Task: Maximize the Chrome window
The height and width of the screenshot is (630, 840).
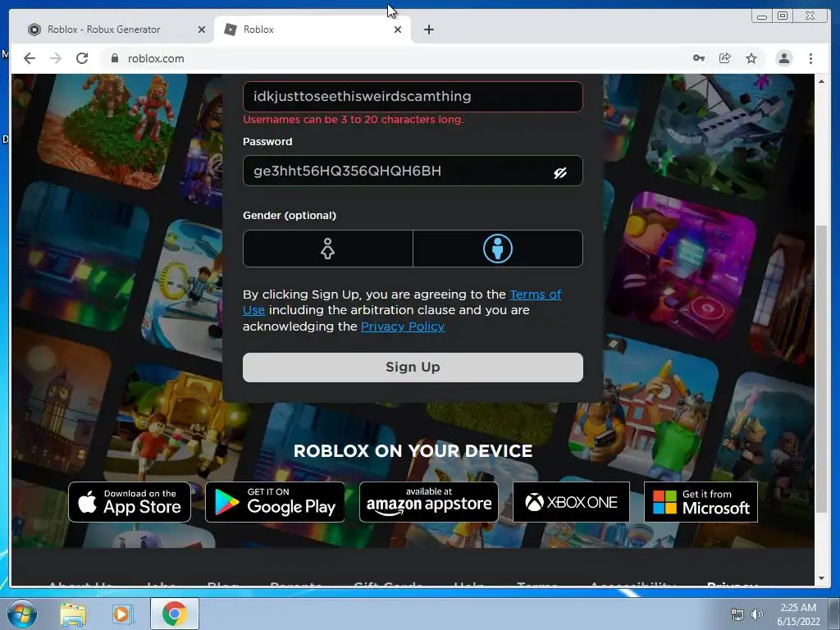Action: pyautogui.click(x=783, y=16)
